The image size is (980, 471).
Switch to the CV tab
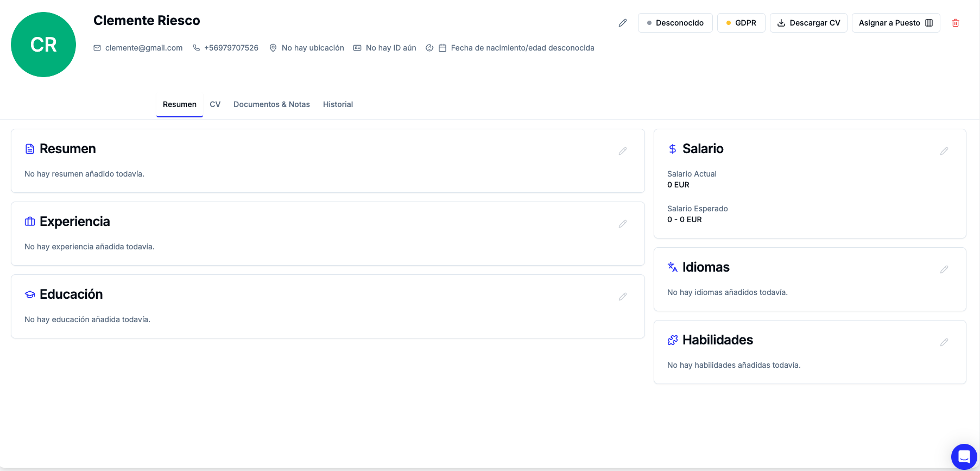(x=215, y=104)
